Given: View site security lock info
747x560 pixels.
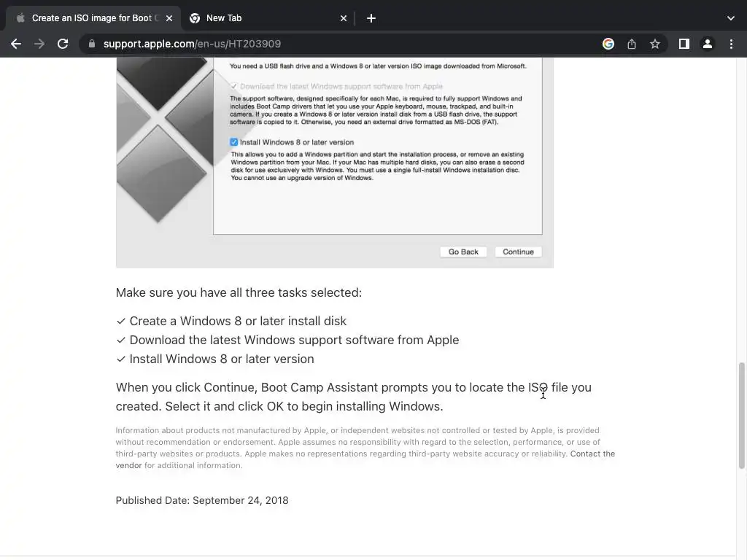Looking at the screenshot, I should [92, 44].
